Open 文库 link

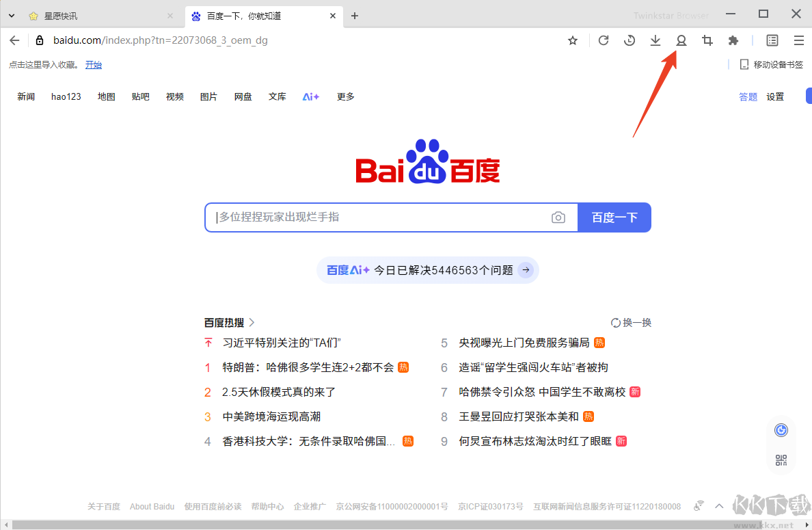pyautogui.click(x=277, y=97)
